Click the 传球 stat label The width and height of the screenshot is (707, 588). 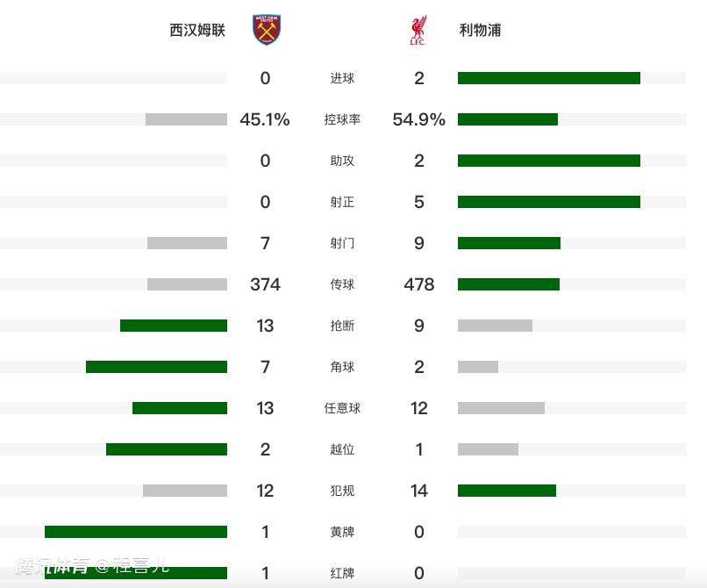342,284
